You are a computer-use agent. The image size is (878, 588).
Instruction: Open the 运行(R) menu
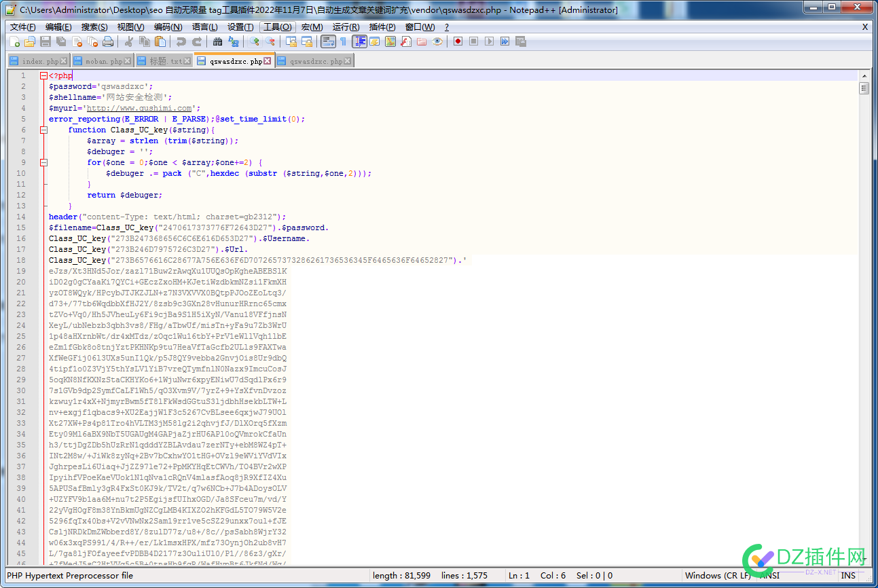(x=346, y=27)
